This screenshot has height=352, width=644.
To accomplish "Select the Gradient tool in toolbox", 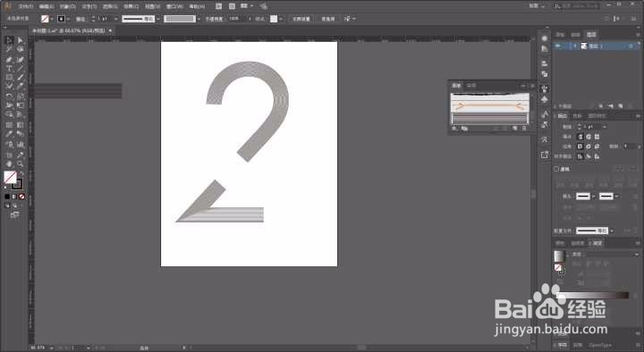I will [x=21, y=125].
